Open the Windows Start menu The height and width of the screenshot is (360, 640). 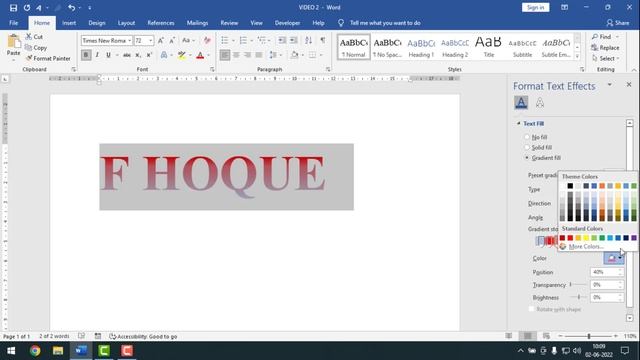[x=11, y=351]
